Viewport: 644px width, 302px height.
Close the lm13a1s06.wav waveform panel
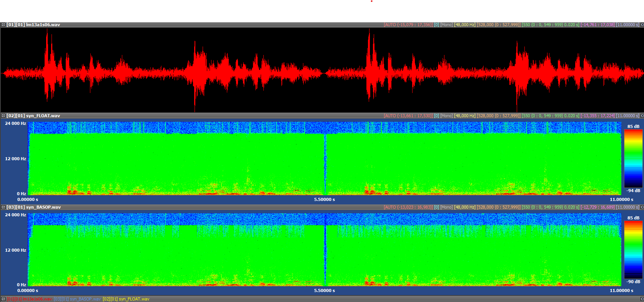click(x=642, y=25)
